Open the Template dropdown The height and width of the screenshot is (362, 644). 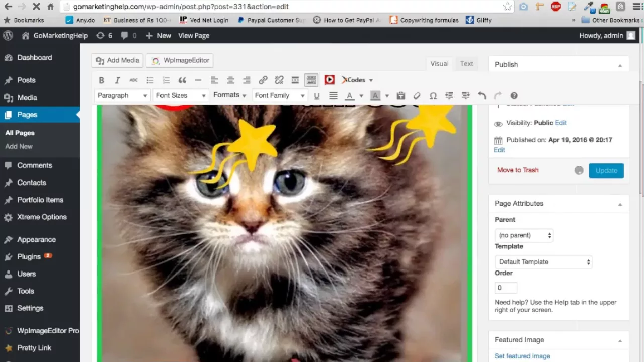(x=543, y=262)
